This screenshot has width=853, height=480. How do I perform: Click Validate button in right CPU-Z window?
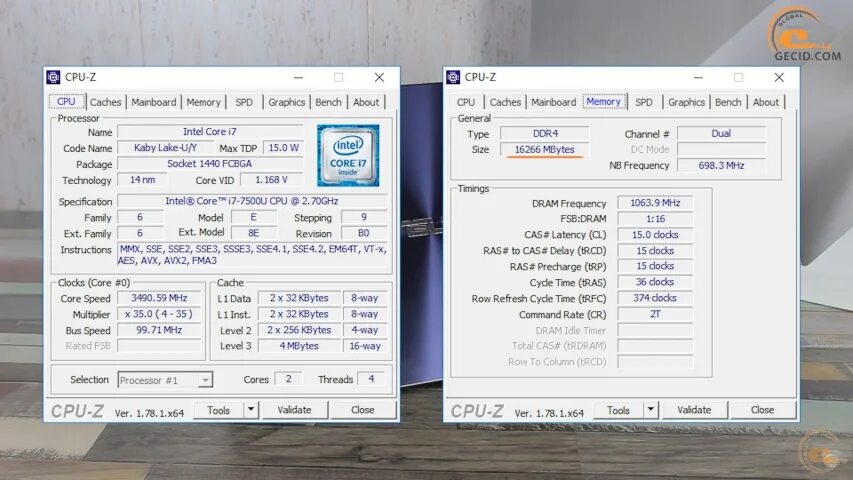click(694, 410)
